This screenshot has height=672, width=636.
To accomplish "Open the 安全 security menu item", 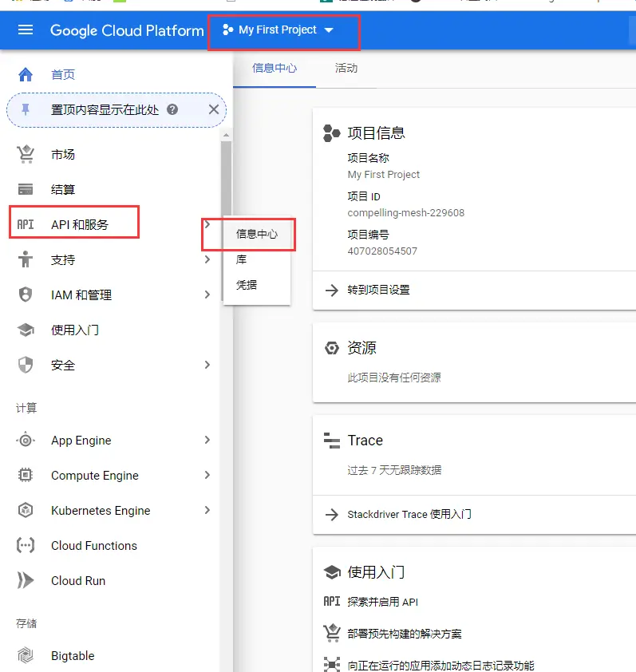I will click(63, 366).
